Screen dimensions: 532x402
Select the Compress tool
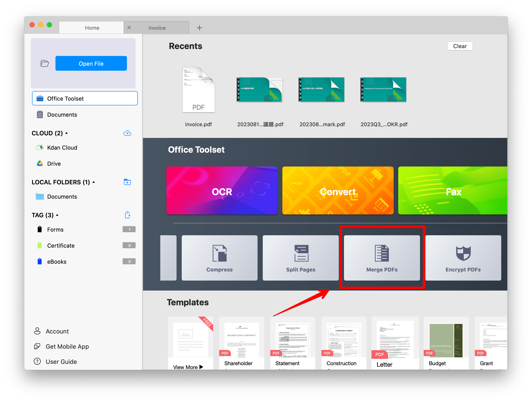point(219,258)
